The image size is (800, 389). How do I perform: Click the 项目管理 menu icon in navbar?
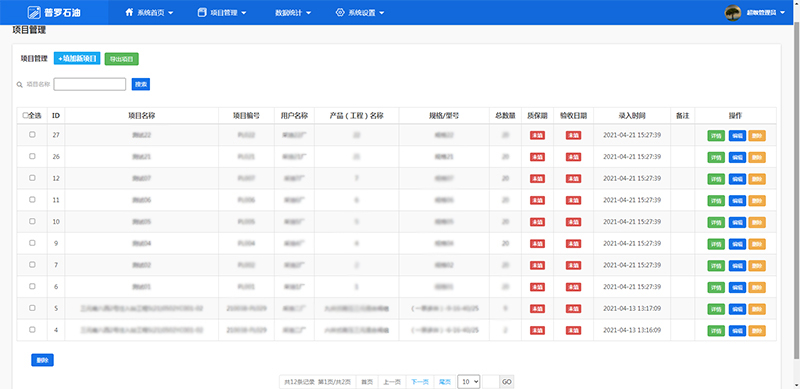pos(202,12)
